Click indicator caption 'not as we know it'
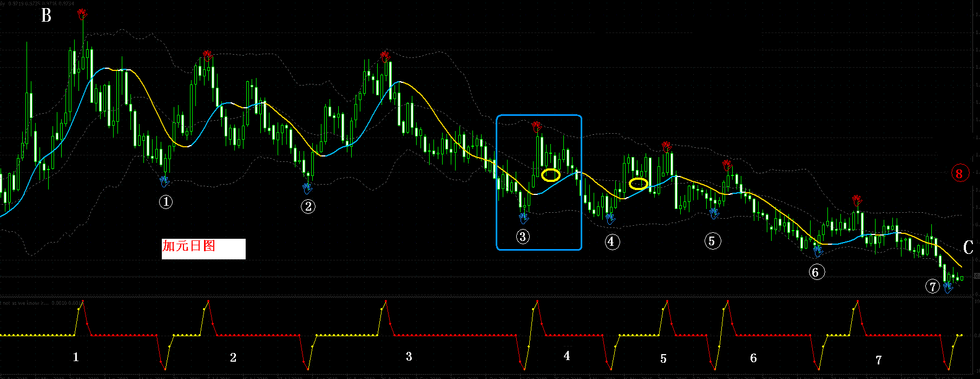This screenshot has width=980, height=379. coord(27,303)
